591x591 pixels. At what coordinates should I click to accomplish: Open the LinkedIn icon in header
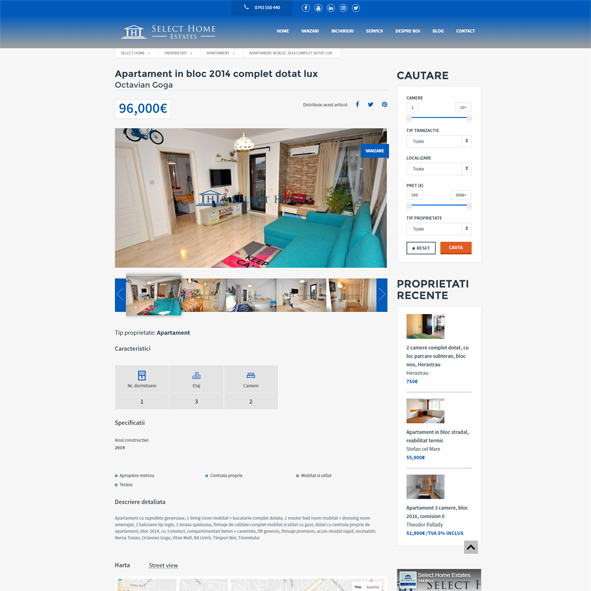pos(331,8)
